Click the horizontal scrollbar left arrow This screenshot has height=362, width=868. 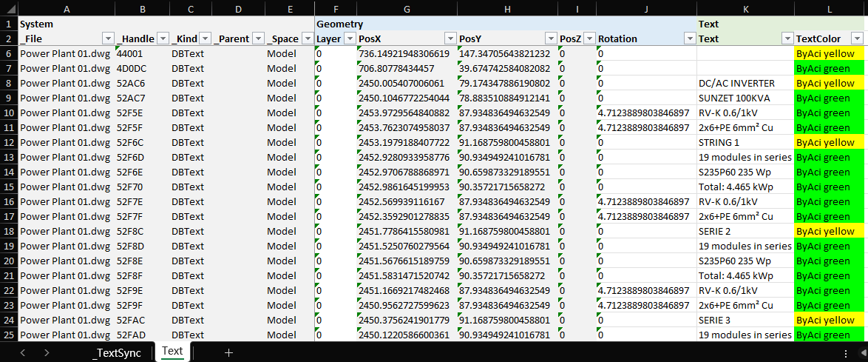point(863,352)
